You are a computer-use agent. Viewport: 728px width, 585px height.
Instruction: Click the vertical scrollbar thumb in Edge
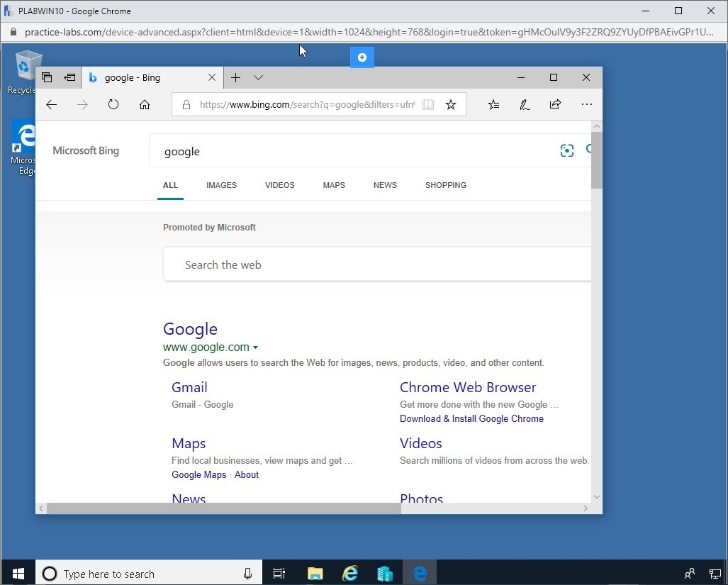(597, 160)
